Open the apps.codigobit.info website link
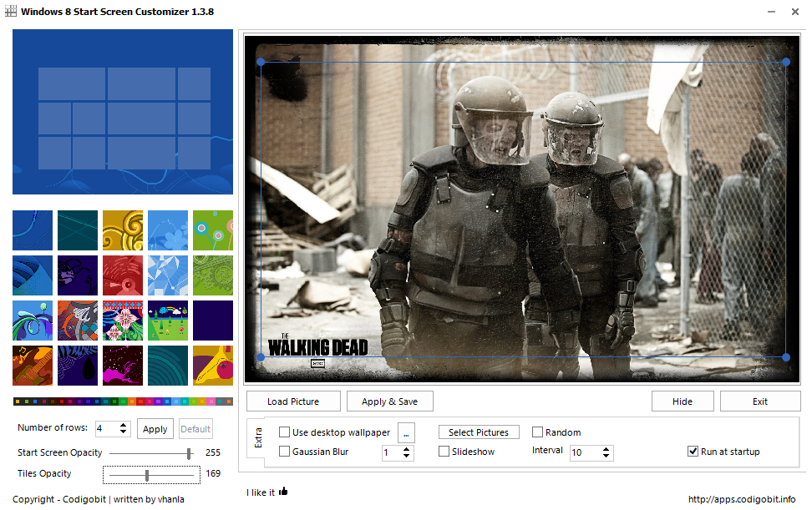This screenshot has height=510, width=812. (742, 499)
